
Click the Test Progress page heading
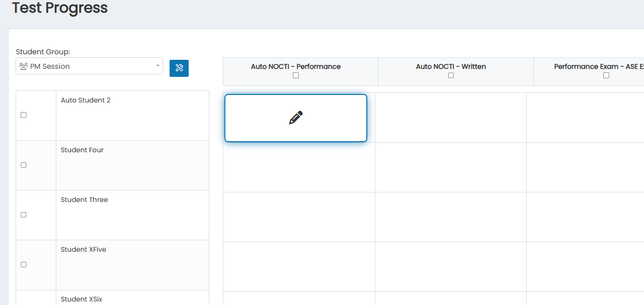point(60,8)
